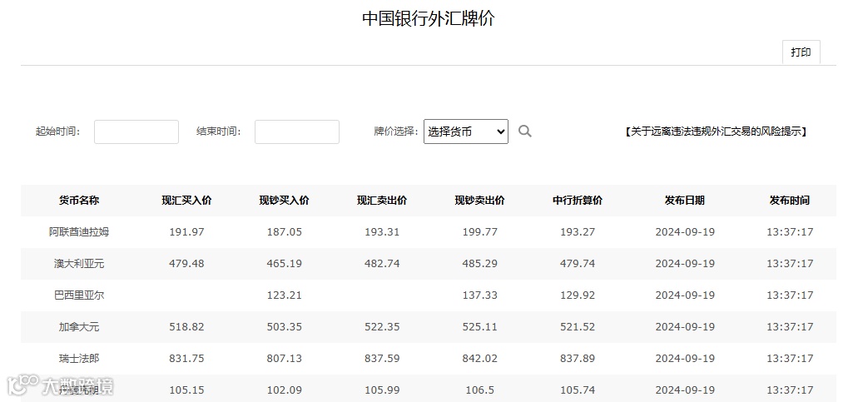868x402 pixels.
Task: Click the value 522.35 in 加拿大元 row
Action: pos(382,327)
